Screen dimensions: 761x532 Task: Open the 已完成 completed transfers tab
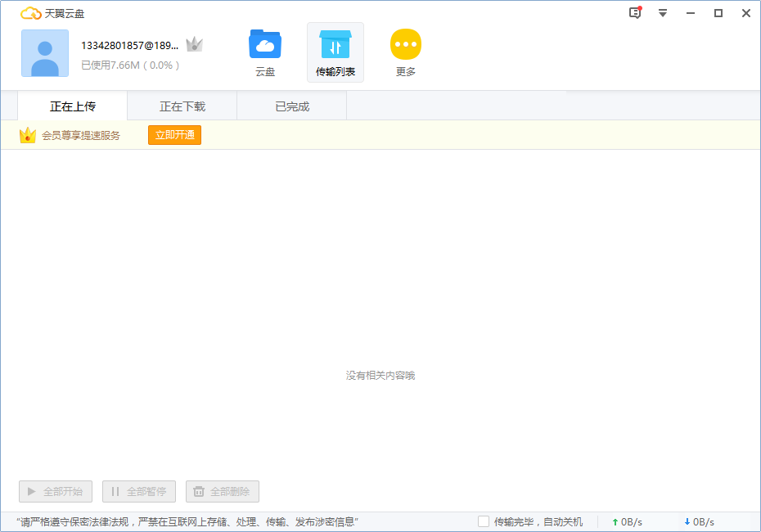click(291, 106)
